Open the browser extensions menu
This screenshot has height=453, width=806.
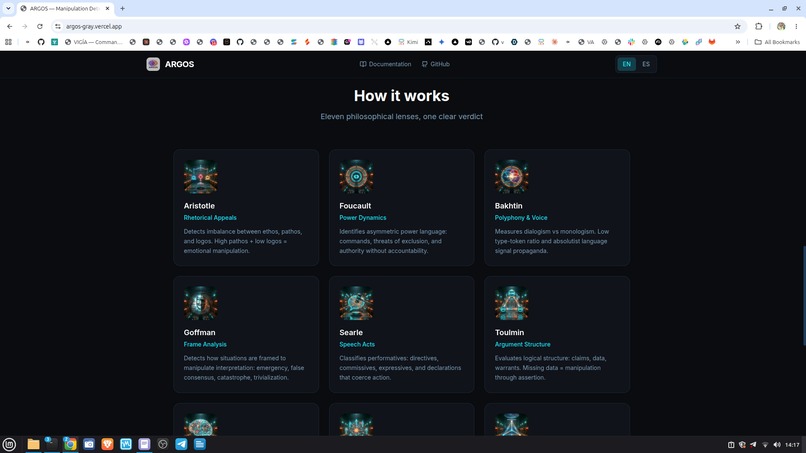(x=759, y=26)
